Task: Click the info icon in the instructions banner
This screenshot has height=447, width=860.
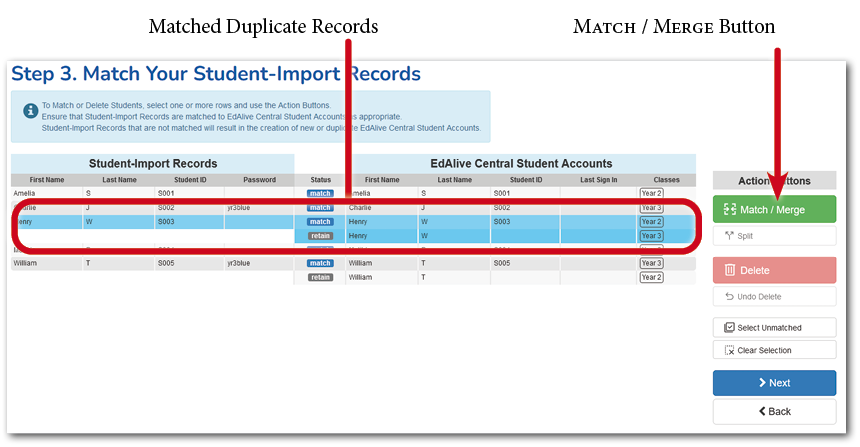Action: click(x=30, y=111)
